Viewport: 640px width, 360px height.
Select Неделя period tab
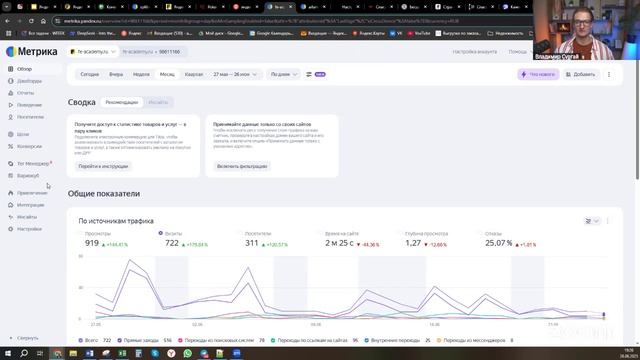(x=141, y=74)
